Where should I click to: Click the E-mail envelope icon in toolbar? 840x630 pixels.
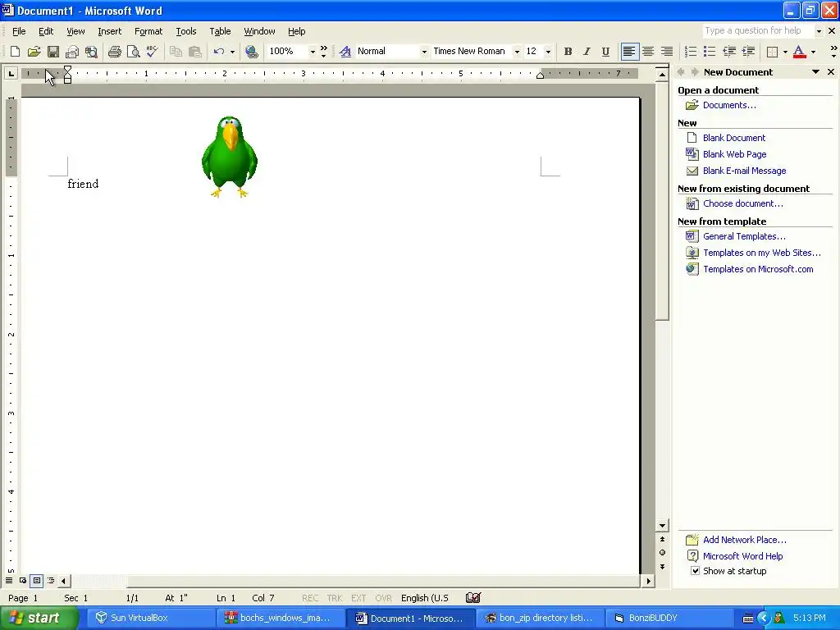click(x=72, y=52)
